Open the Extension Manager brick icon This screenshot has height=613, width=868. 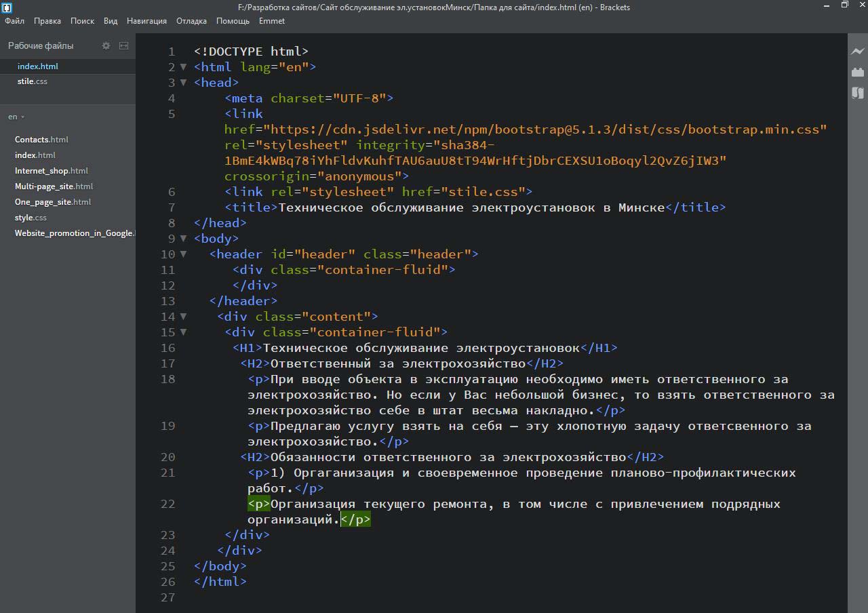[858, 72]
